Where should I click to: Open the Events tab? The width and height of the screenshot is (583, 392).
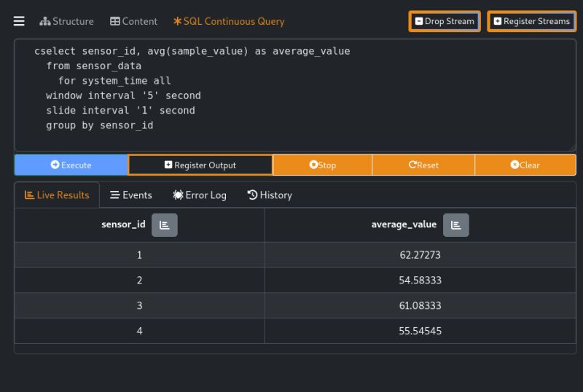pos(131,195)
